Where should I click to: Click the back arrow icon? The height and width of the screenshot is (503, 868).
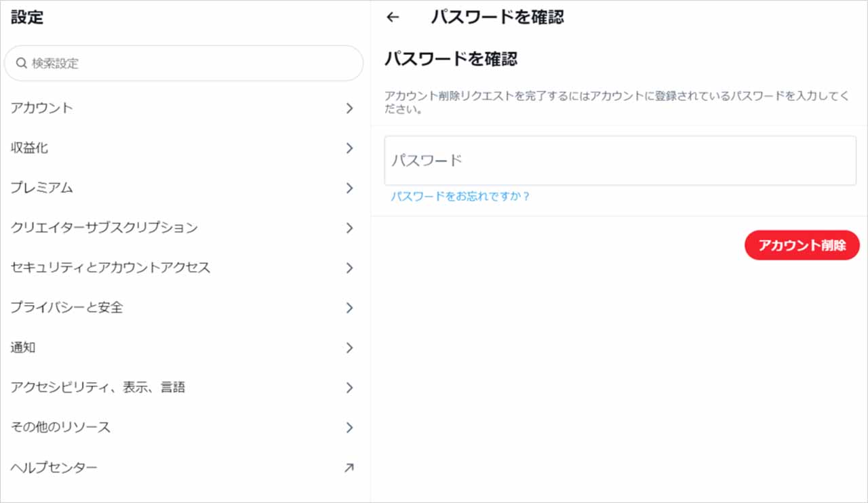[x=393, y=18]
